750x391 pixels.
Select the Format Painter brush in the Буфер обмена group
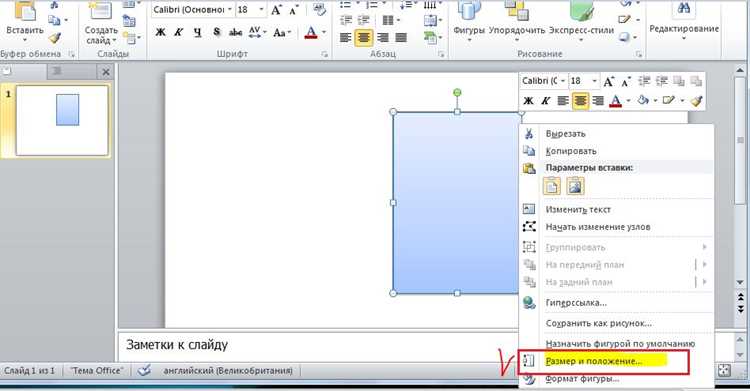click(x=55, y=38)
